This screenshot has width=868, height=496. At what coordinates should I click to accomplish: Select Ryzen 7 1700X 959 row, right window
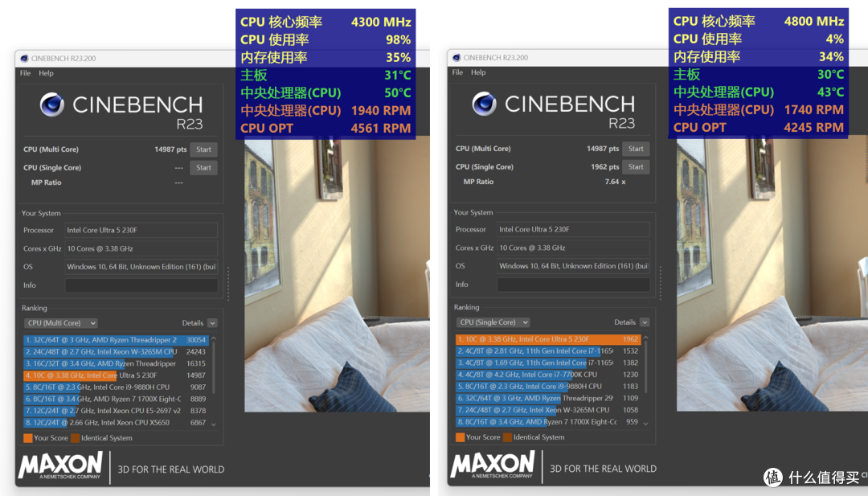pyautogui.click(x=548, y=422)
